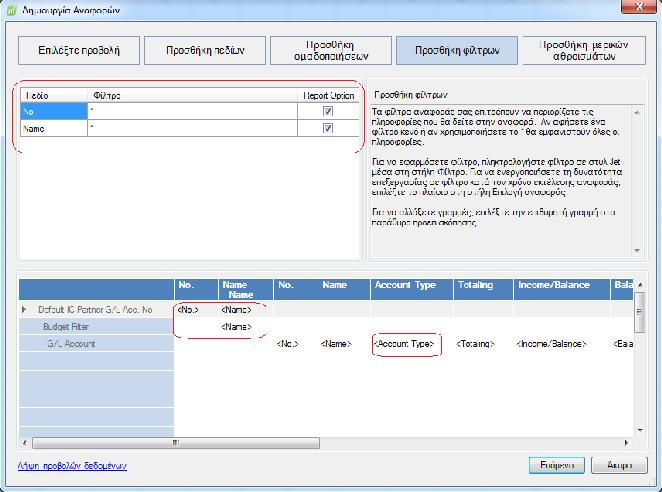Select the G/L Account row
Viewport: 662px width, 492px height.
pos(96,344)
